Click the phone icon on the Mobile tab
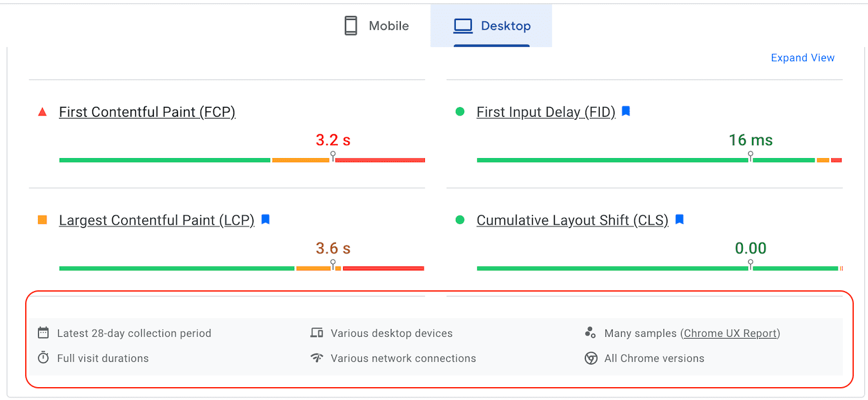 tap(350, 25)
